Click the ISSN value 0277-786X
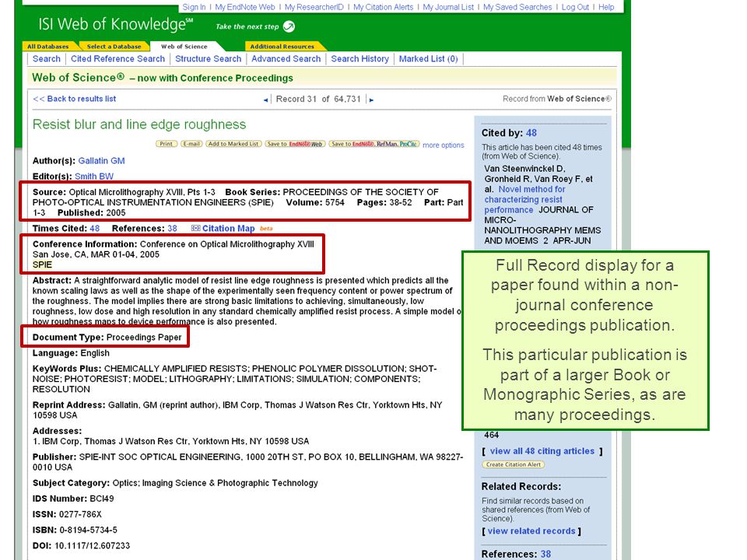The height and width of the screenshot is (560, 747). point(80,515)
